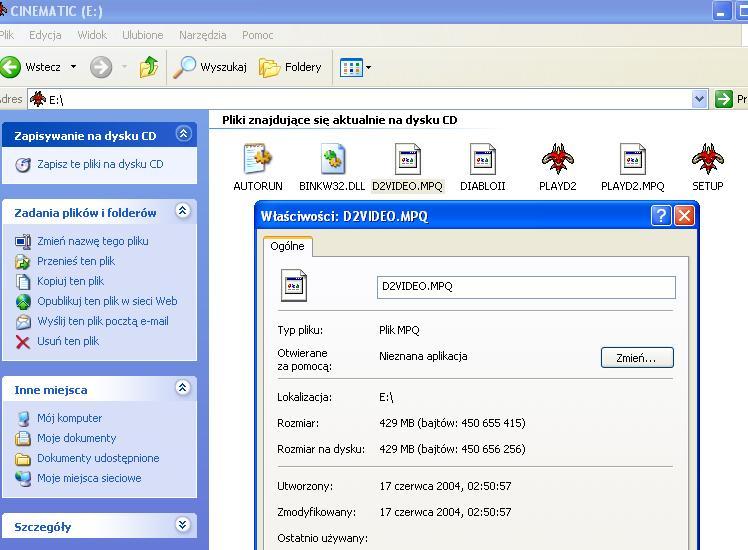This screenshot has width=748, height=550.
Task: Toggle the Foldery pane button
Action: [290, 67]
